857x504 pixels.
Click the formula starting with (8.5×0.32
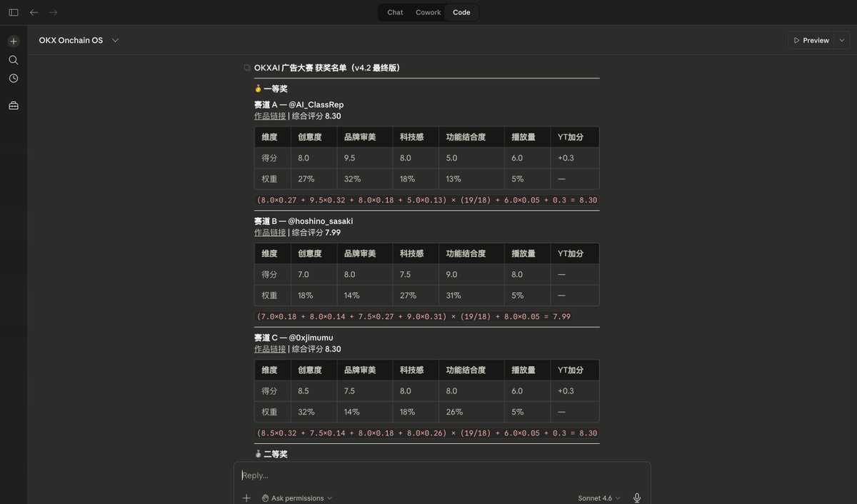click(x=427, y=433)
